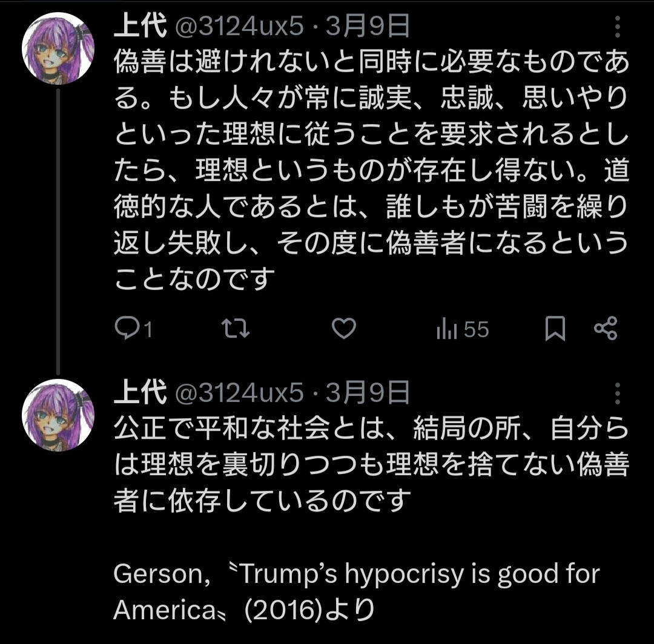Click the @3124ux5 handle in the second tweet

tap(239, 393)
